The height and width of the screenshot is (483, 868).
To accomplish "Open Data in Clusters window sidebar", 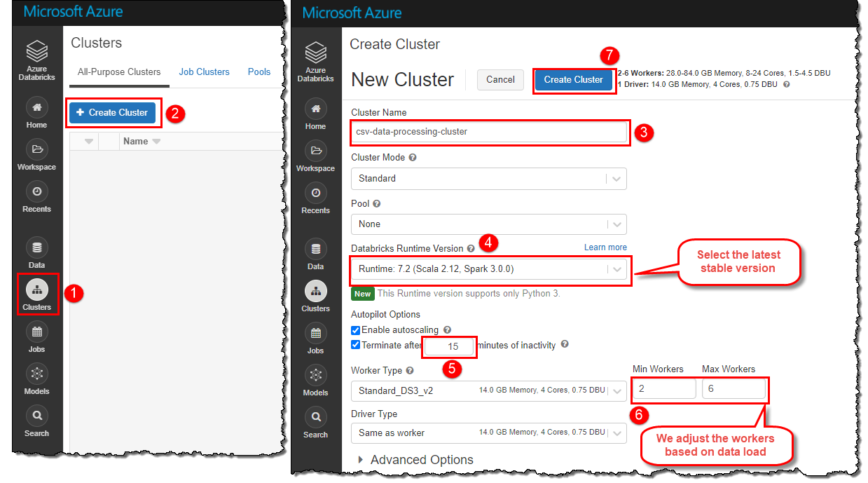I will pos(36,253).
